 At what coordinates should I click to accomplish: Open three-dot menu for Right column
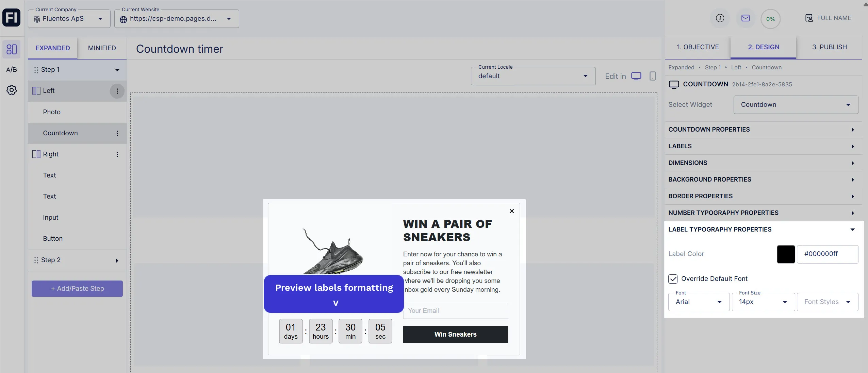(117, 154)
